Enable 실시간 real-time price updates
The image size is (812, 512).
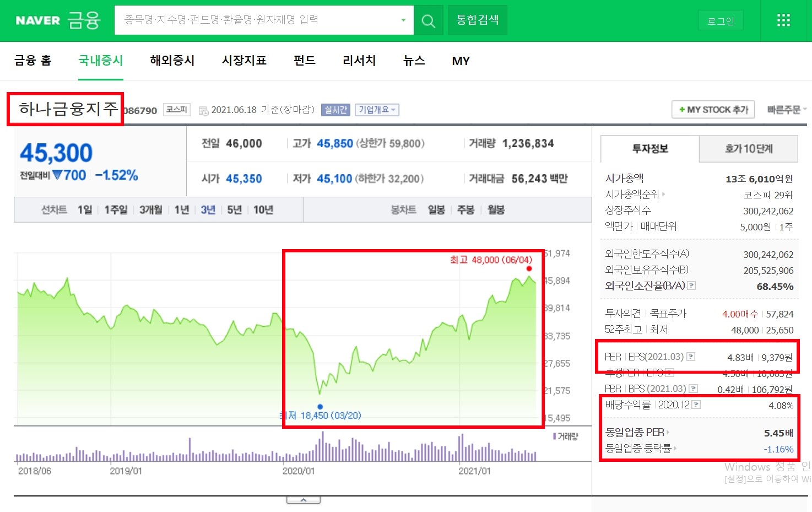tap(335, 110)
